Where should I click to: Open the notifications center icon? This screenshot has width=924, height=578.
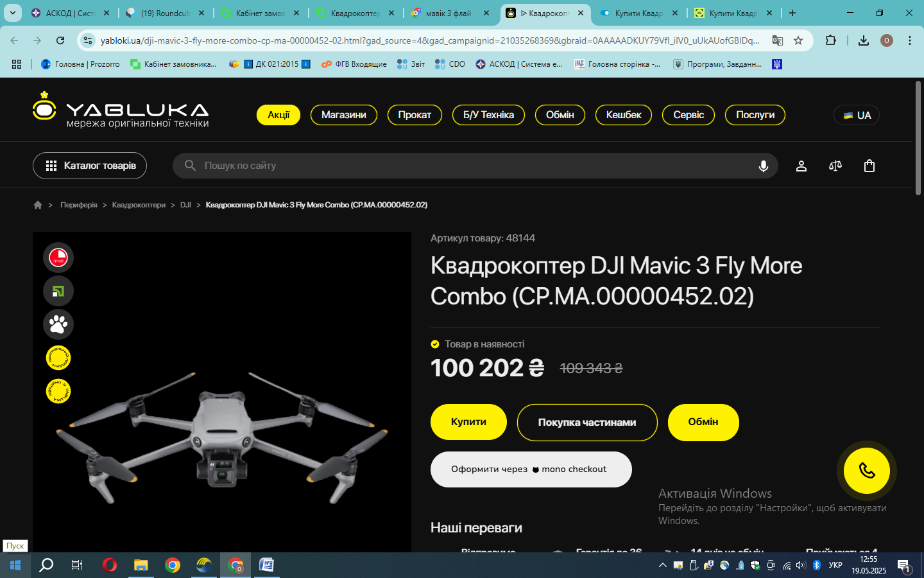click(x=904, y=565)
